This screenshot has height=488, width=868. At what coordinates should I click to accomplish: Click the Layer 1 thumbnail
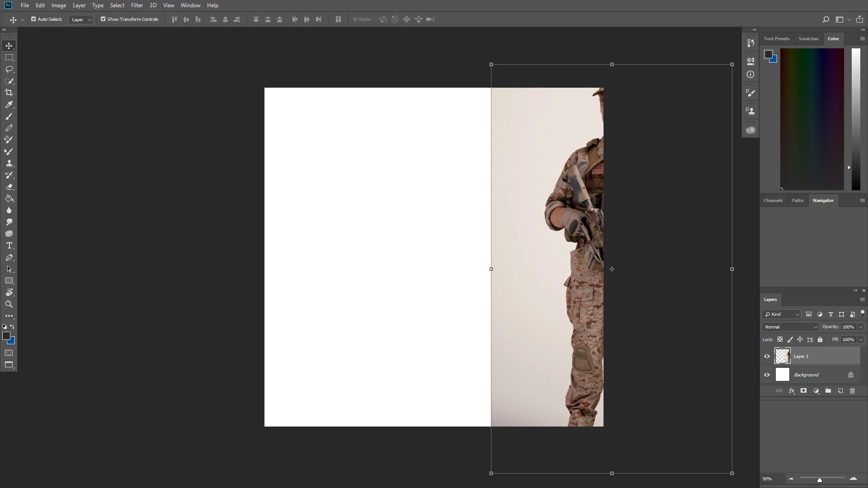pos(782,356)
